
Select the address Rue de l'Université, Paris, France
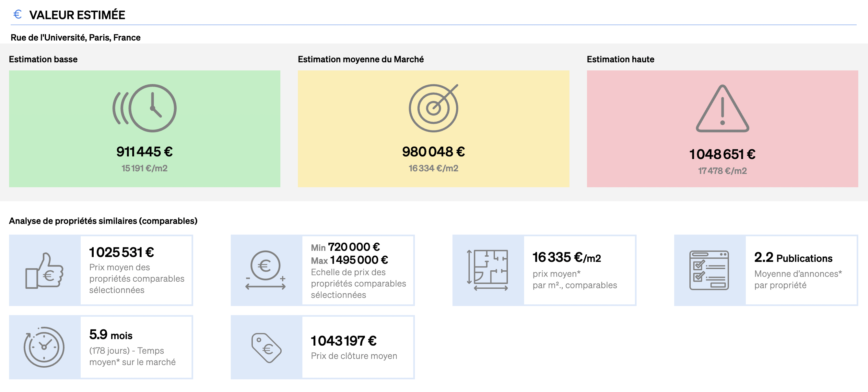[x=76, y=37]
